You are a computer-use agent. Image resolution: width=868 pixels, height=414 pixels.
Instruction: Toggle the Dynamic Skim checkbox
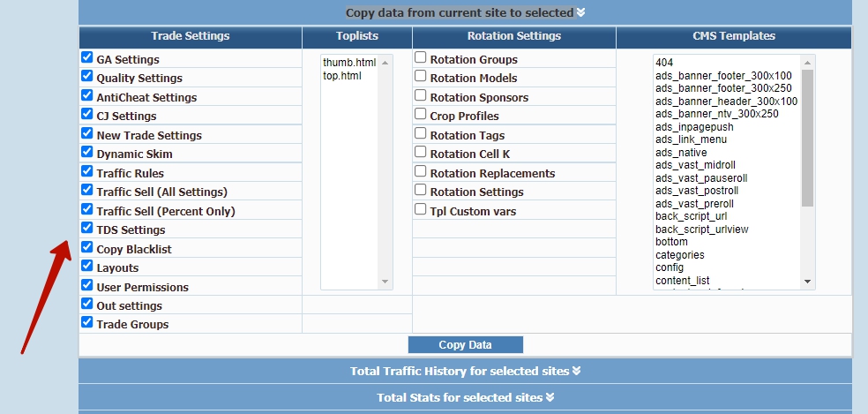(x=87, y=152)
